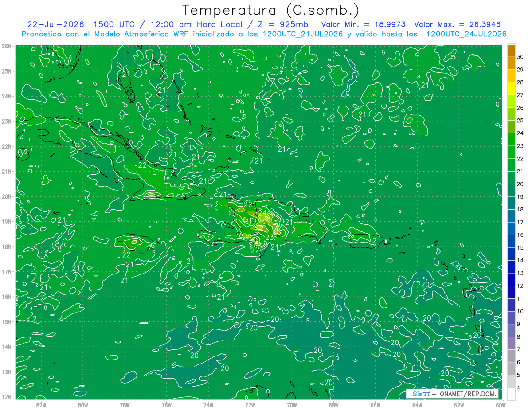
Task: Click the colorbar label "12"
Action: (520, 286)
